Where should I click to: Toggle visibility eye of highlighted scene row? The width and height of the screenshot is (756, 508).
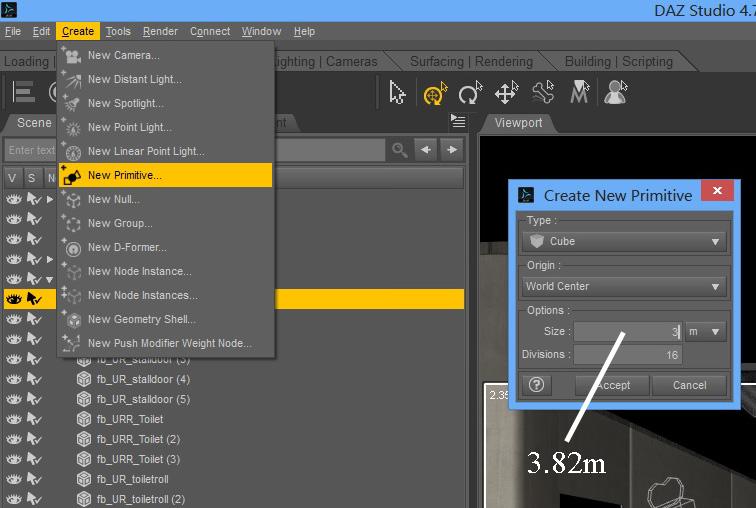[14, 299]
